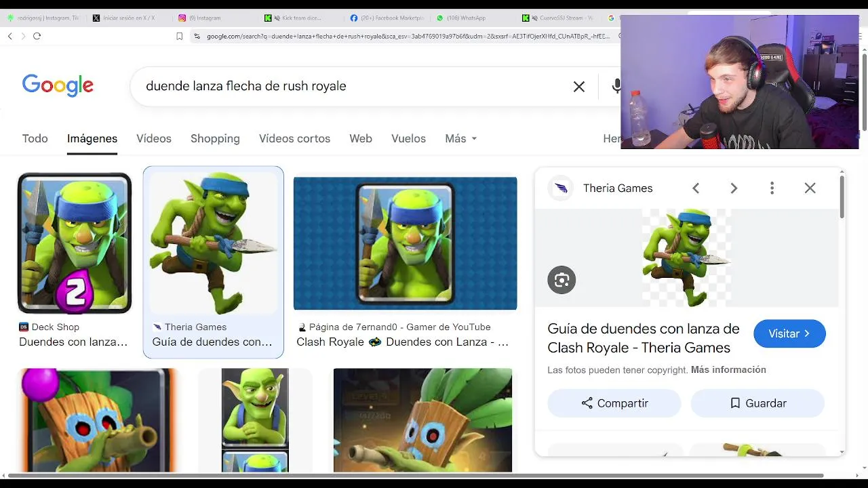The image size is (868, 488).
Task: Close the image preview panel
Action: pos(810,188)
